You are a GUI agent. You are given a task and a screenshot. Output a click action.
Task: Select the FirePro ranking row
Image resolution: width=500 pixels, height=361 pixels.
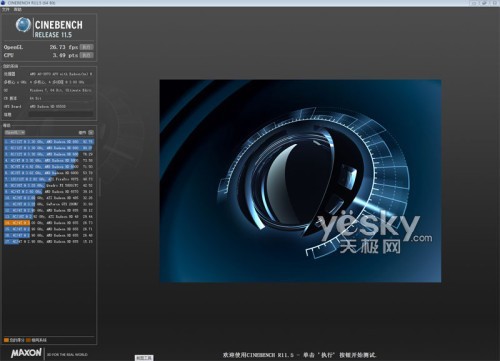point(49,179)
